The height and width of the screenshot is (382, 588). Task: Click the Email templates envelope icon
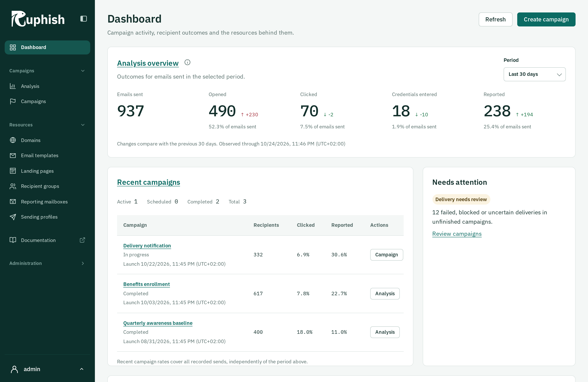pos(13,155)
